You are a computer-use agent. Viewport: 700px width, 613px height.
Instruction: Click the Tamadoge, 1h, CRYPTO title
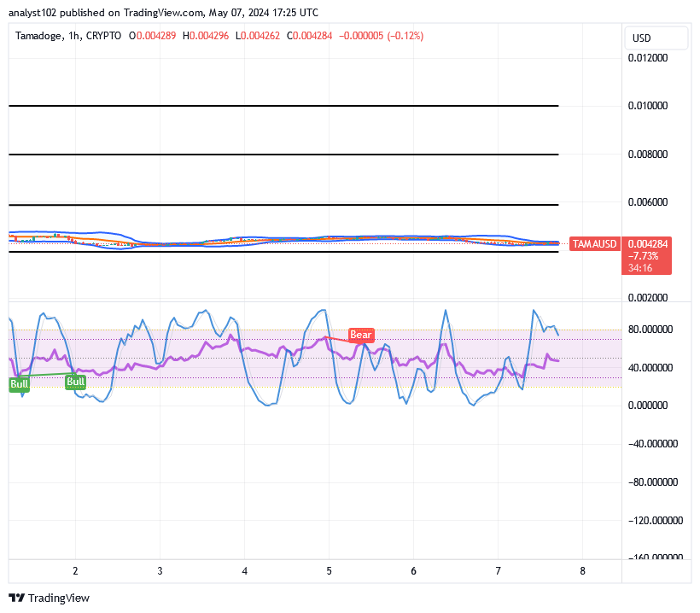pyautogui.click(x=68, y=36)
